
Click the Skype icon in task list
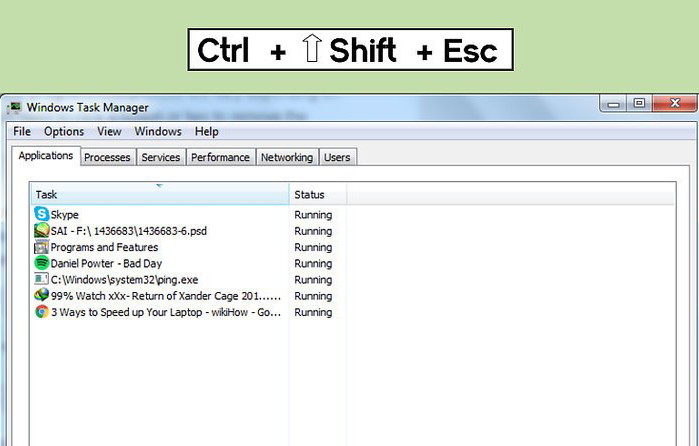click(x=41, y=214)
